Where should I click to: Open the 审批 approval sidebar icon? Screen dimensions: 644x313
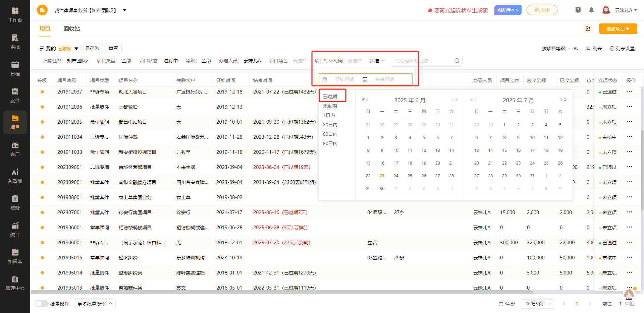(15, 42)
